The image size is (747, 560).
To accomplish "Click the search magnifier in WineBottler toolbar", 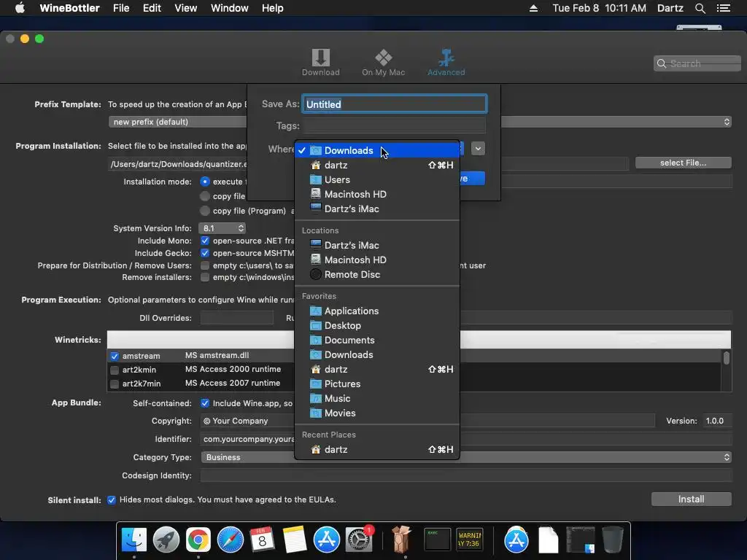I will 661,63.
